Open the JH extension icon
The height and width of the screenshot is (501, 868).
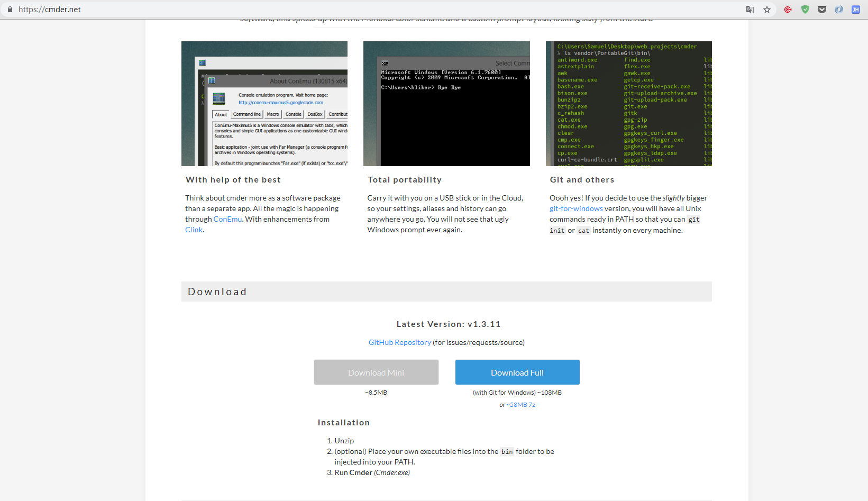tap(856, 10)
